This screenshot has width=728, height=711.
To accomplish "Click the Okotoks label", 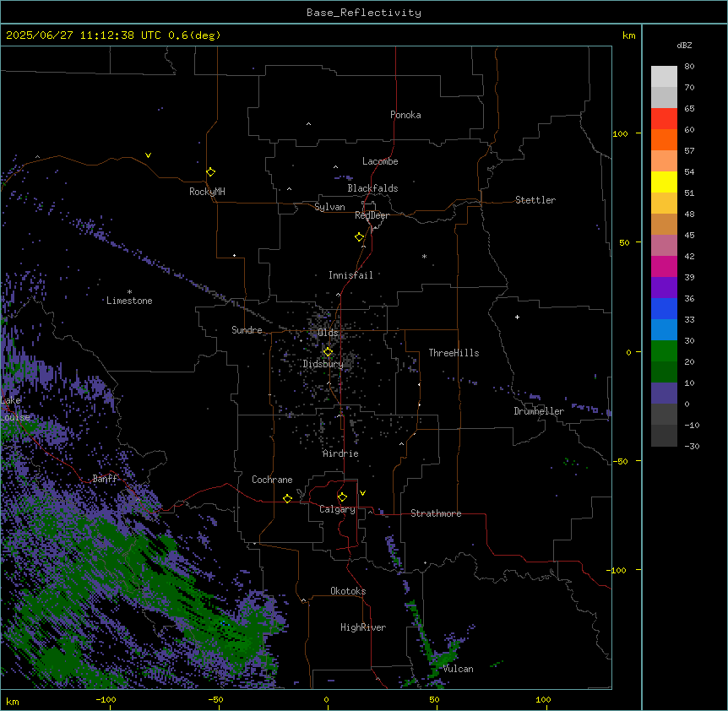I will tap(348, 591).
